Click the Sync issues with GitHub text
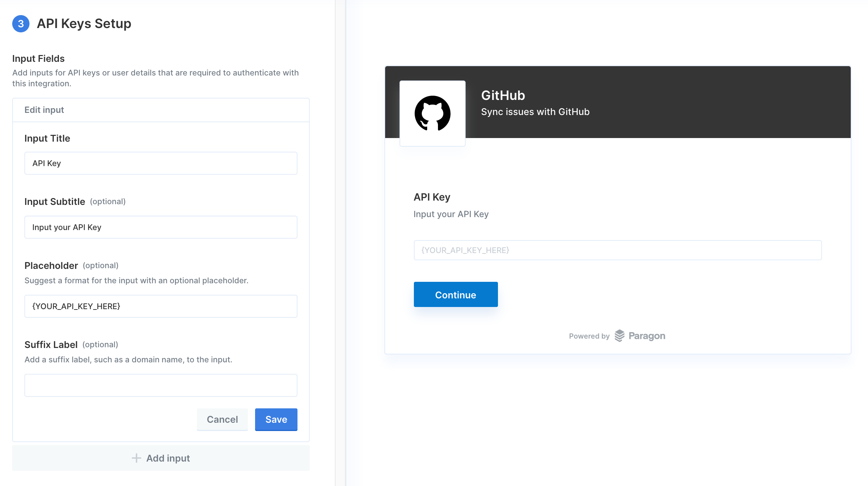The image size is (868, 486). click(535, 112)
